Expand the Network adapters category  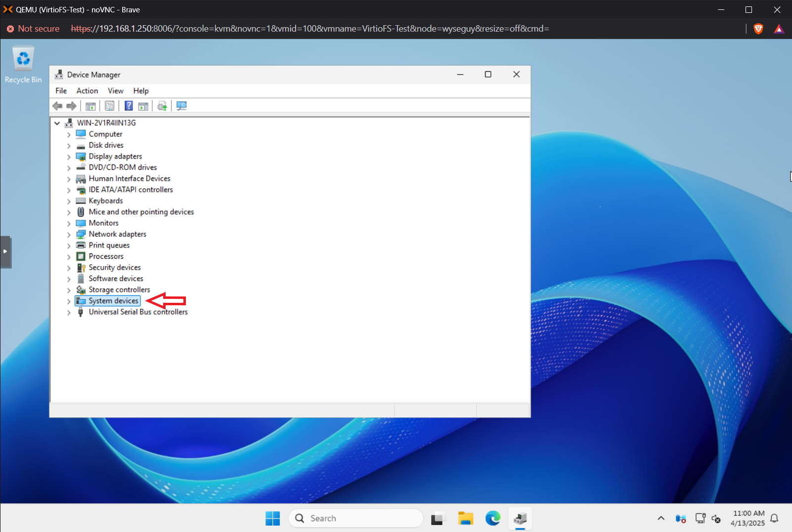69,234
